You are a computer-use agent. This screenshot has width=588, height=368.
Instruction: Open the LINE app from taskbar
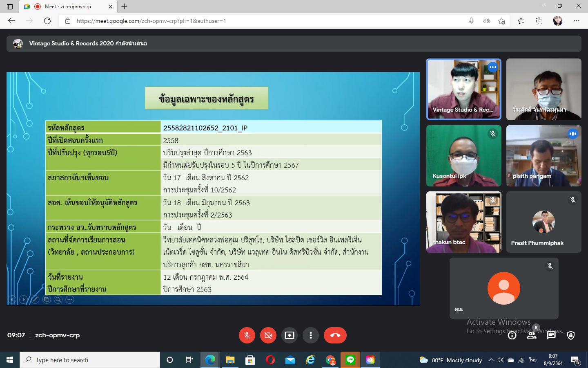350,360
